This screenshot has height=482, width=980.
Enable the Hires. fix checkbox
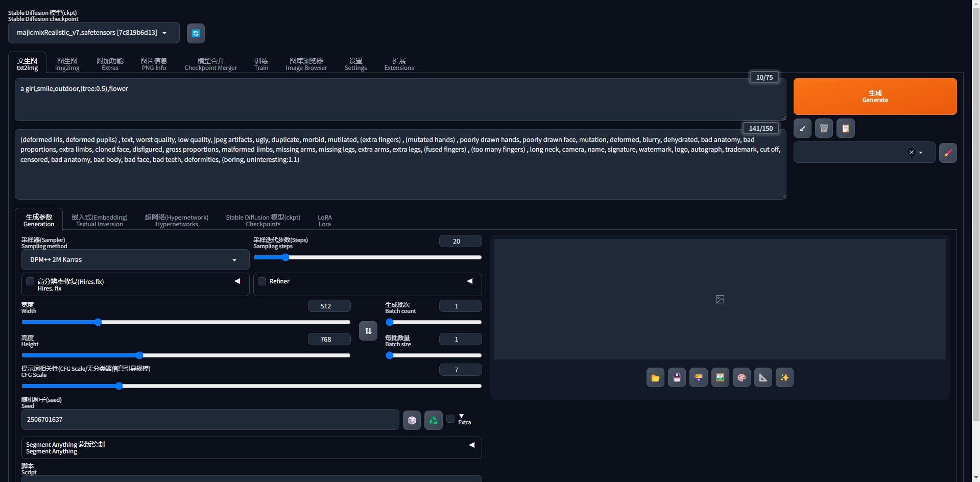pyautogui.click(x=30, y=281)
